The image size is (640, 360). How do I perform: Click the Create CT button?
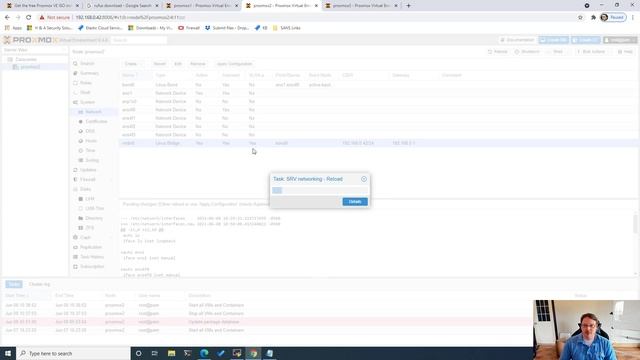coord(586,40)
